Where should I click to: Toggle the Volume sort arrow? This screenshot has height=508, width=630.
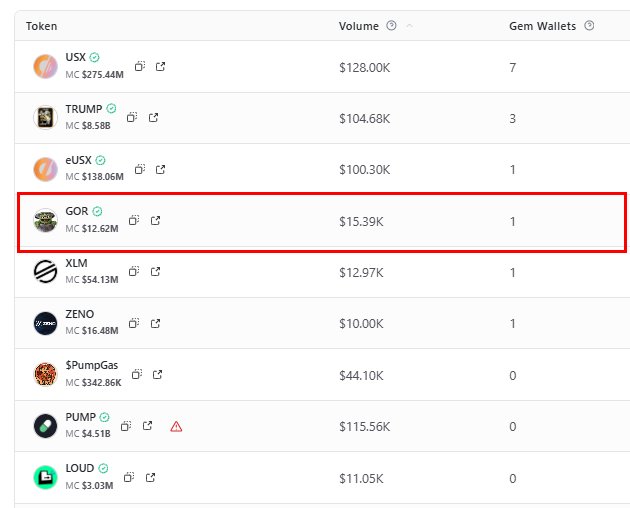pos(410,26)
